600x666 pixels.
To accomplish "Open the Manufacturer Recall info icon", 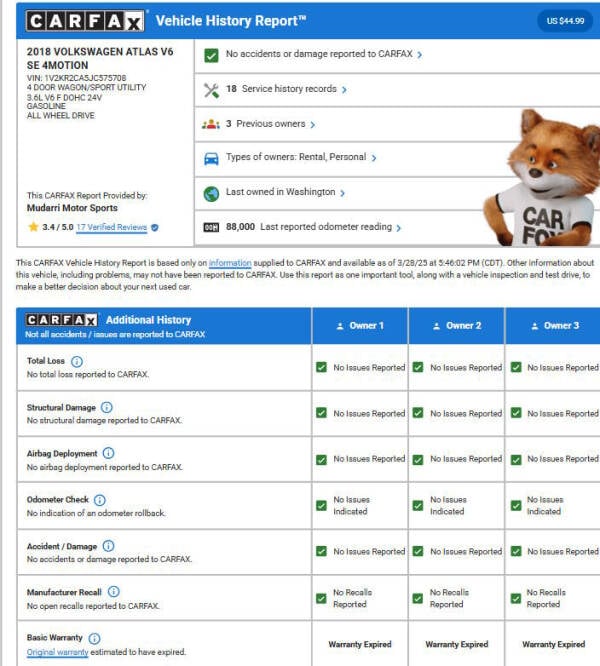I will tap(113, 592).
